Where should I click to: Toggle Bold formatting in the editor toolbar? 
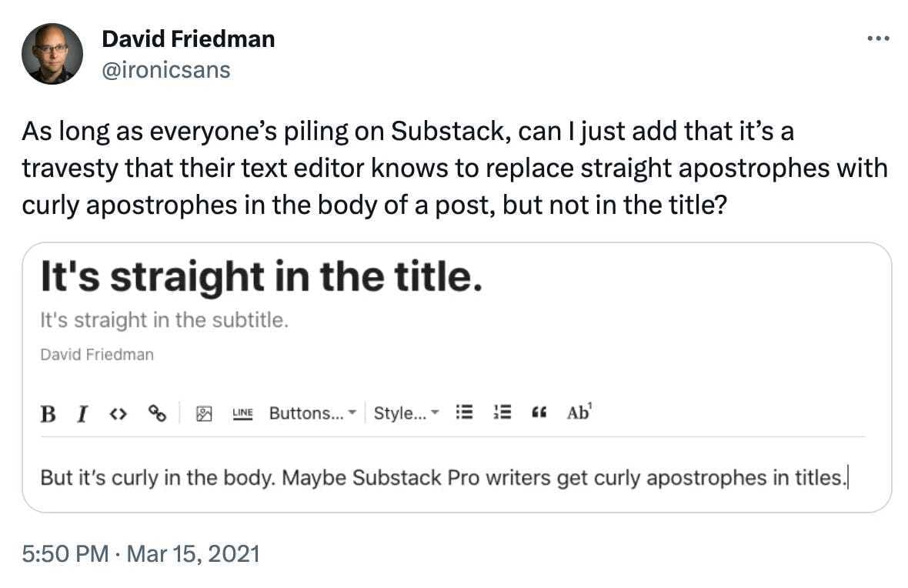(x=48, y=413)
